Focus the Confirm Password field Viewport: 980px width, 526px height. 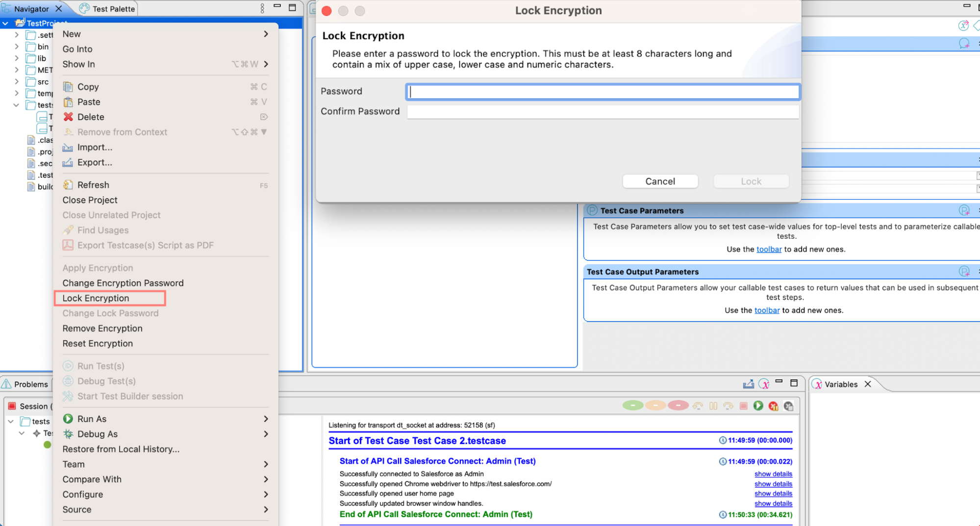click(x=603, y=112)
